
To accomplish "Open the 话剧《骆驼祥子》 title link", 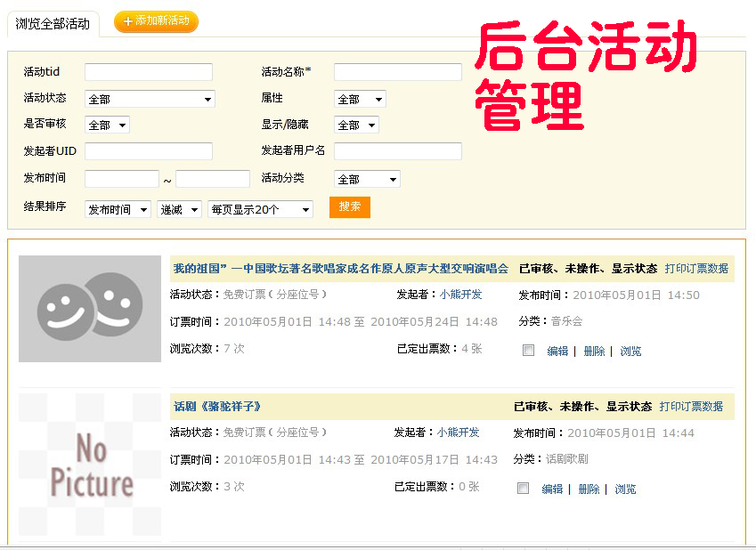I will coord(217,407).
